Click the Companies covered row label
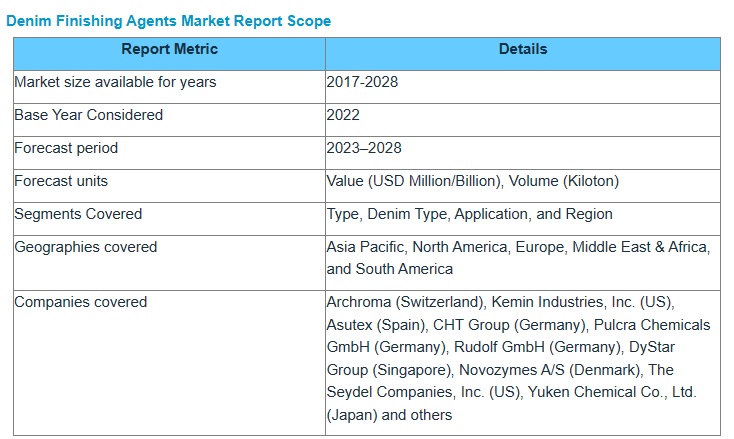 click(80, 302)
